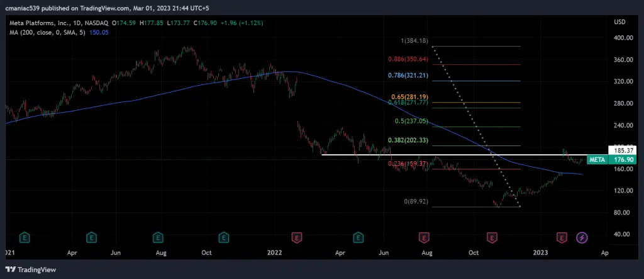The width and height of the screenshot is (644, 279).
Task: Open the red earnings marker of February 2023
Action: [562, 237]
